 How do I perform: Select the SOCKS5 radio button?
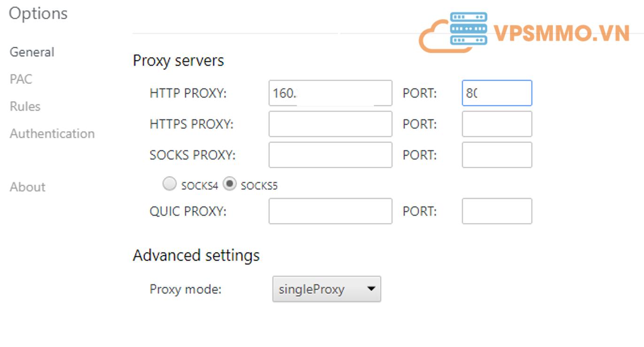(x=229, y=184)
